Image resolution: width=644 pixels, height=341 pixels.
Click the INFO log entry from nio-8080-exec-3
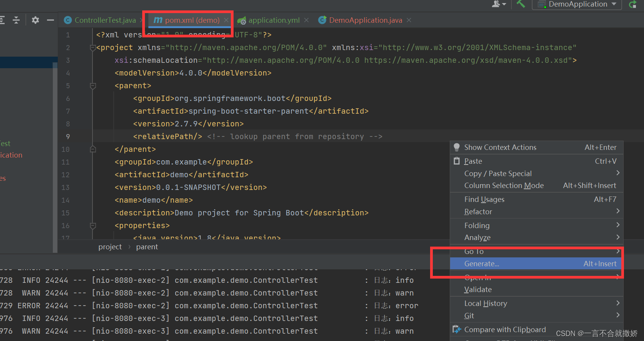coord(207,318)
